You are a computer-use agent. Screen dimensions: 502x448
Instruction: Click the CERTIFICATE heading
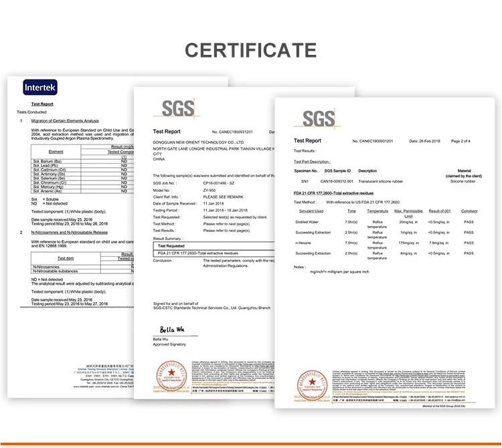point(250,50)
